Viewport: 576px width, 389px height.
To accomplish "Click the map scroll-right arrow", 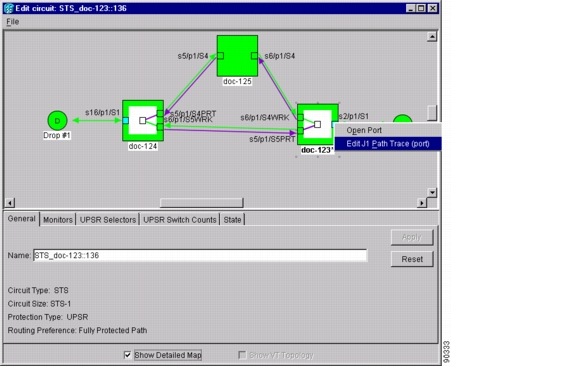I will (x=422, y=203).
